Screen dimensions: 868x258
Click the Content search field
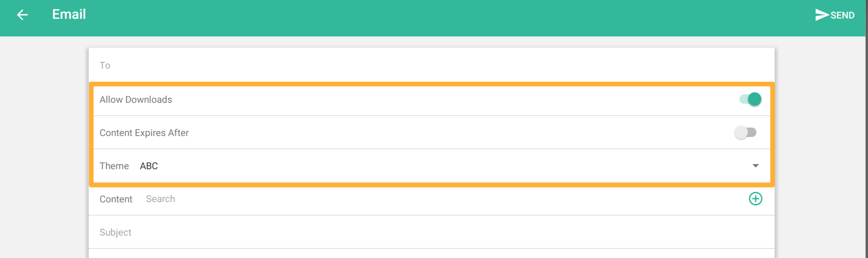point(160,199)
